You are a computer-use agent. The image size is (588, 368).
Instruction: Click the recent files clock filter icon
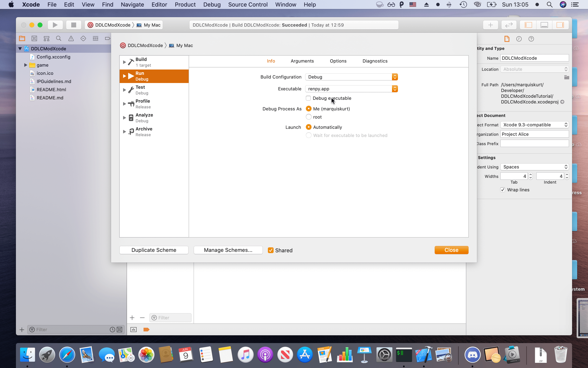(x=112, y=330)
